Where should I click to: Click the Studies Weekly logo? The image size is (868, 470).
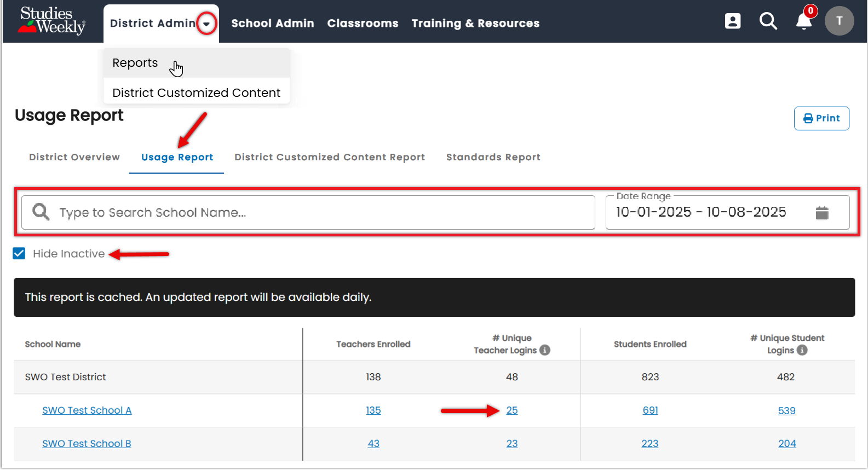tap(52, 21)
